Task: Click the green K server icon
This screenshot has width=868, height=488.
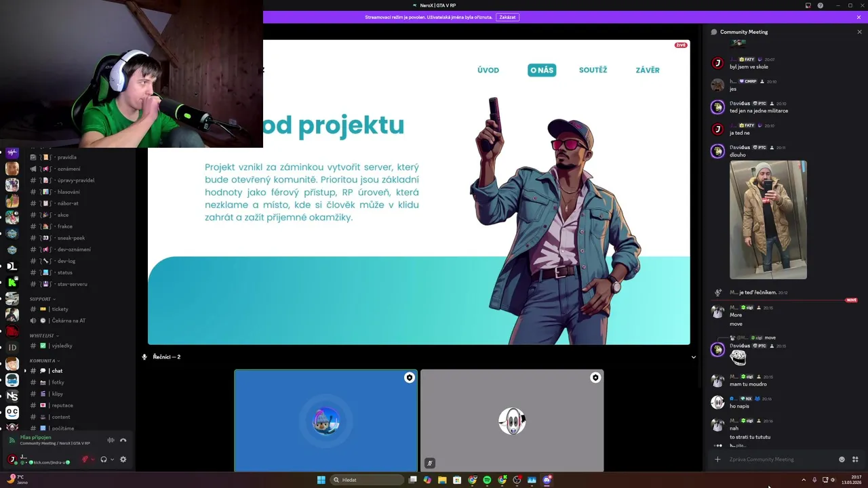Action: pyautogui.click(x=12, y=282)
